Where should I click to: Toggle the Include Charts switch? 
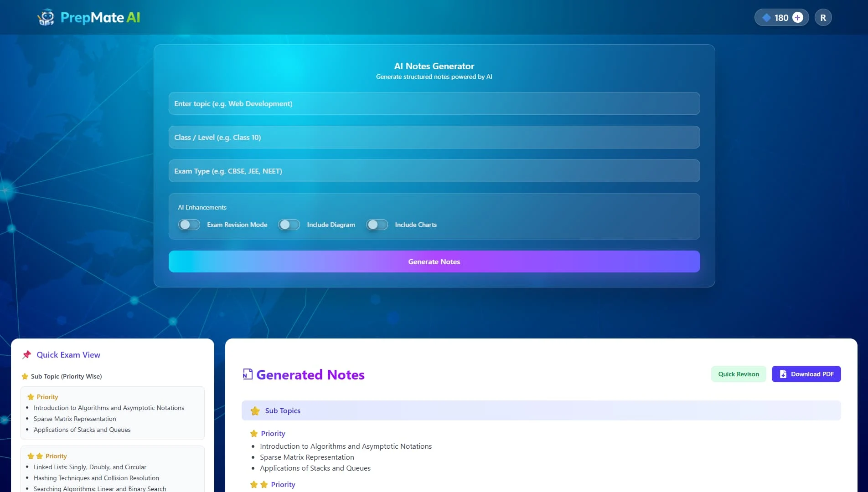377,225
